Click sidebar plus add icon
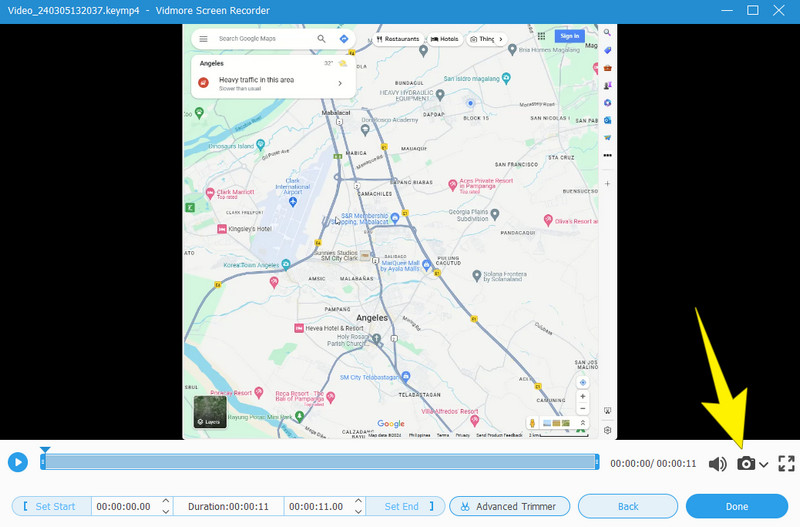 tap(607, 184)
